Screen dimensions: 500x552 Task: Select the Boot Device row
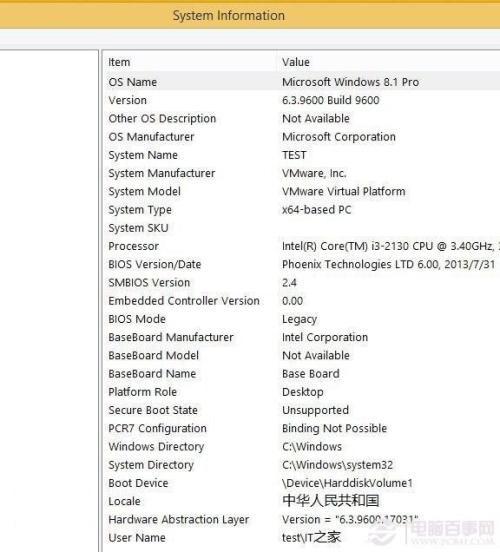point(302,483)
